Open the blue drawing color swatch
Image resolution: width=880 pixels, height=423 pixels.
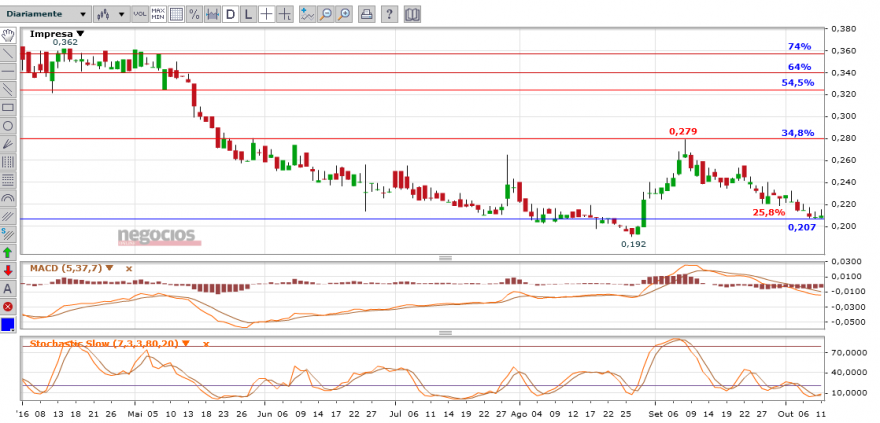(8, 324)
